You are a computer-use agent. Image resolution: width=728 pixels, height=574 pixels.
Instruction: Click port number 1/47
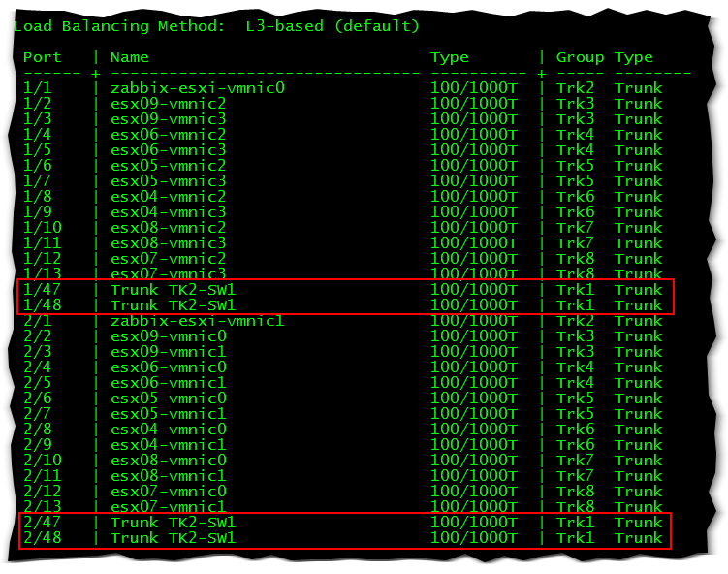42,290
